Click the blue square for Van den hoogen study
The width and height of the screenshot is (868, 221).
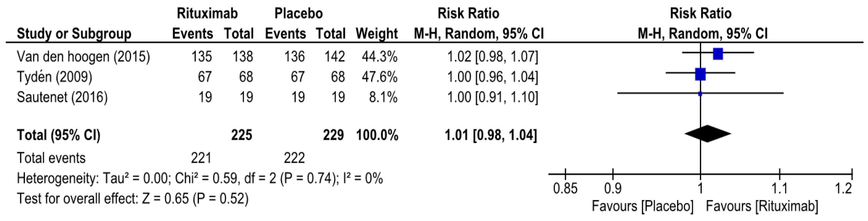718,54
